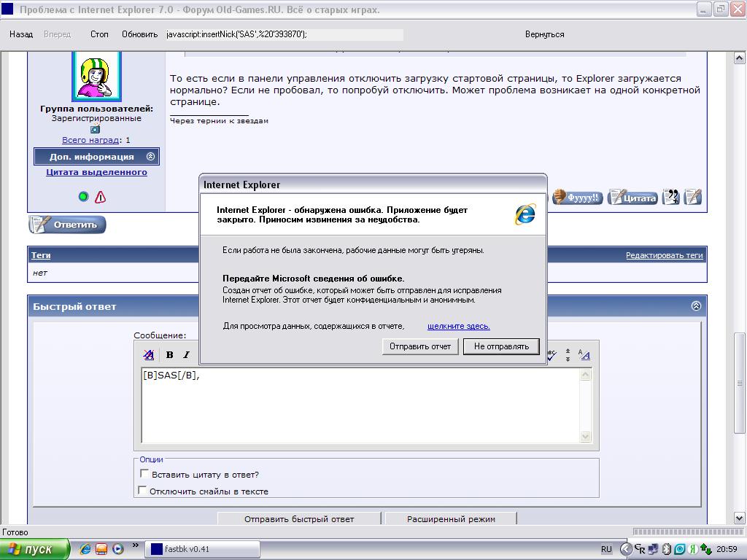This screenshot has height=560, width=747.
Task: Click 'Стоп' in the browser toolbar
Action: click(99, 34)
